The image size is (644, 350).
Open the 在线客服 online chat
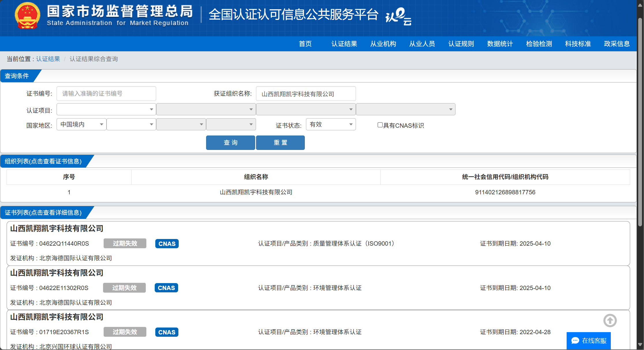589,341
